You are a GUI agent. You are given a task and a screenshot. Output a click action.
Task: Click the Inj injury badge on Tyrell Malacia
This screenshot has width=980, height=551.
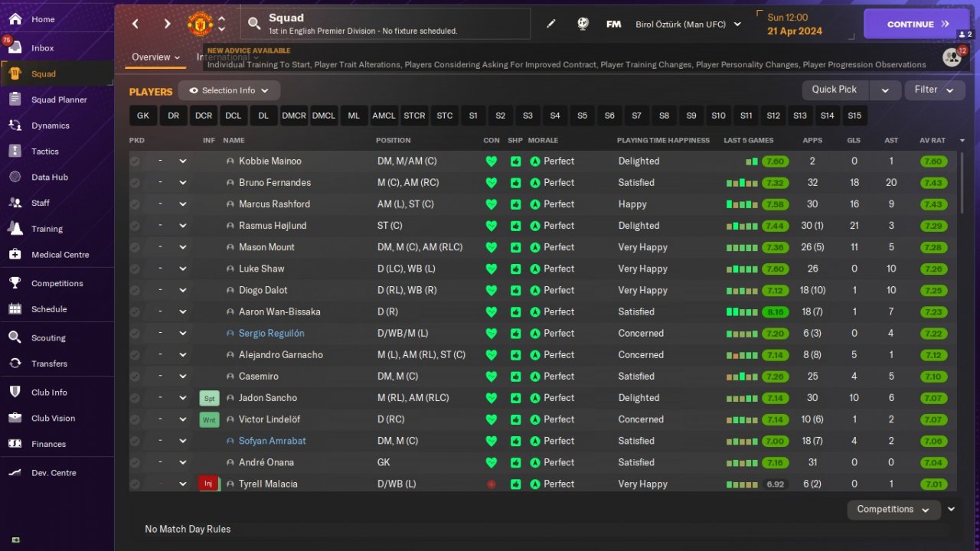tap(208, 484)
